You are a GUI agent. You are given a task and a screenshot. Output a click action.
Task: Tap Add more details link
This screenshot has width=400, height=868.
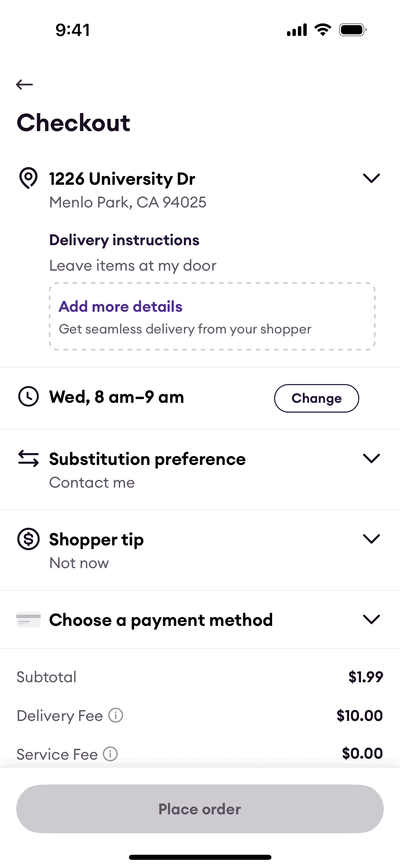[x=121, y=307]
